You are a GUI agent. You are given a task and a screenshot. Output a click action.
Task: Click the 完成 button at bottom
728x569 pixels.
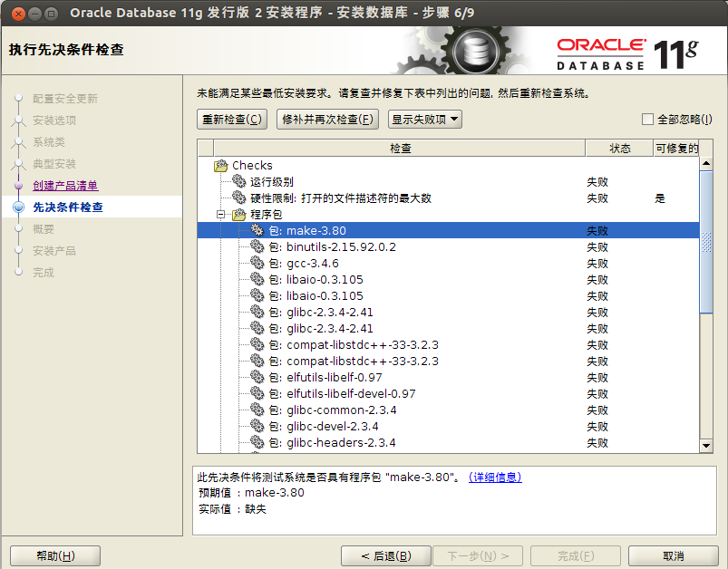tap(576, 556)
